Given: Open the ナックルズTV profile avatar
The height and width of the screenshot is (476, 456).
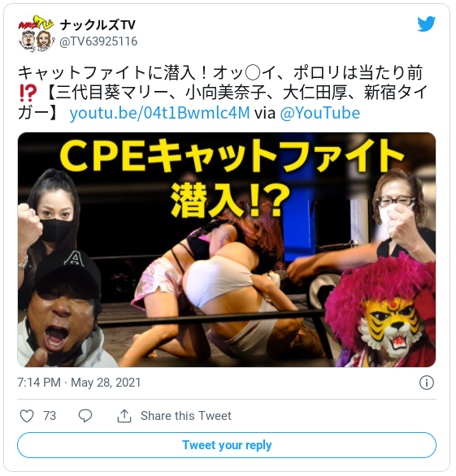Looking at the screenshot, I should click(37, 33).
